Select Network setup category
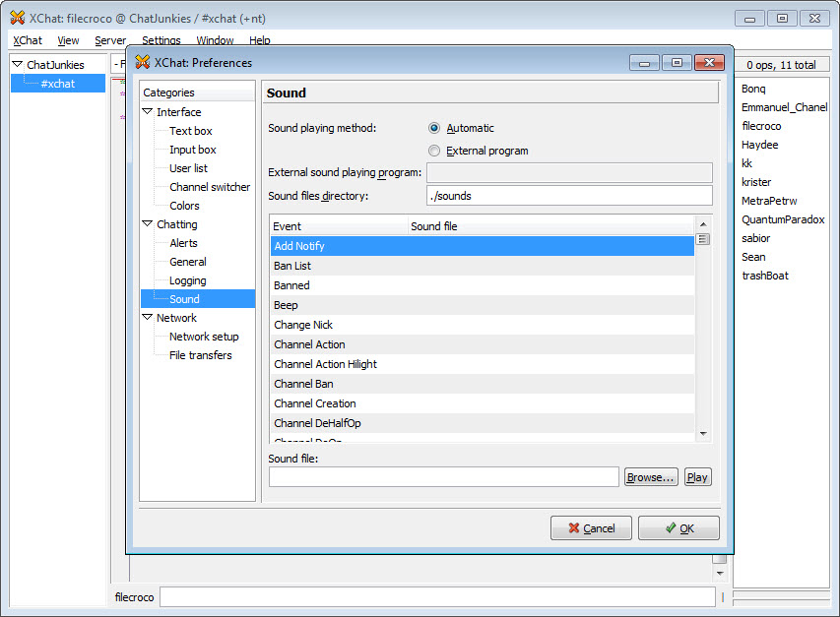Screen dimensions: 840x617 [x=204, y=337]
